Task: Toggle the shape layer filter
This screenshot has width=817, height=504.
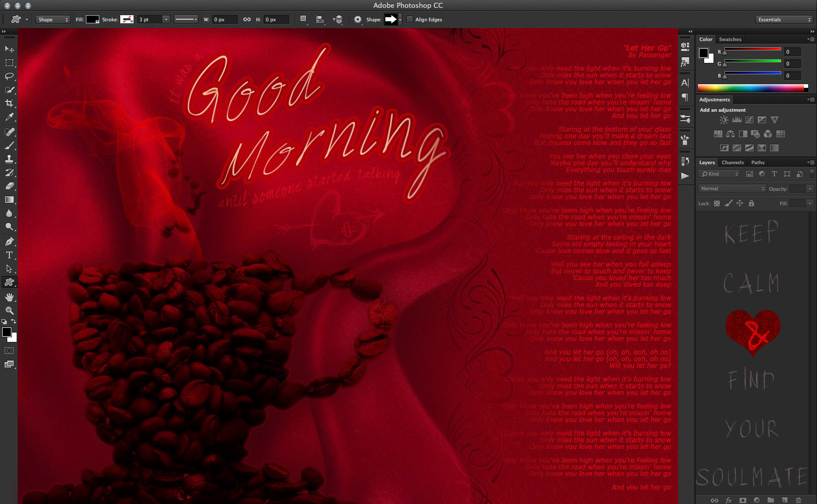Action: [787, 174]
